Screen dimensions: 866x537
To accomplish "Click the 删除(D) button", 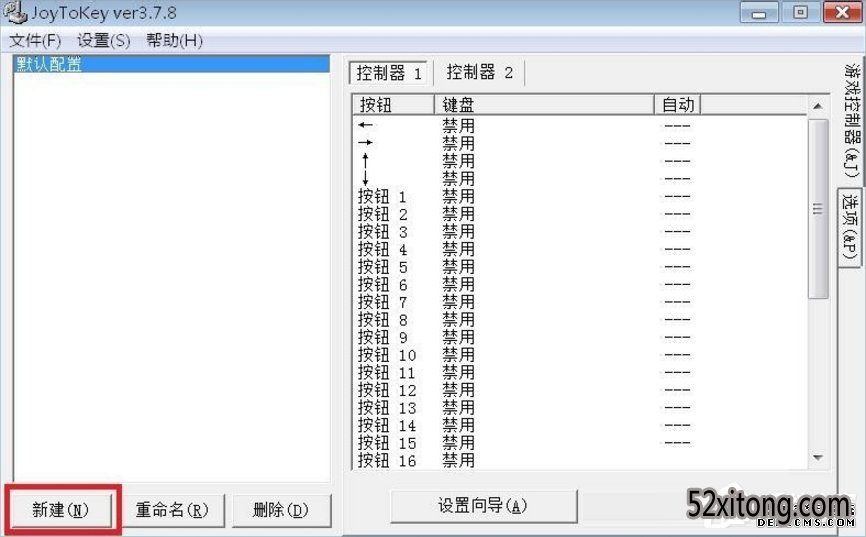I will pyautogui.click(x=281, y=509).
